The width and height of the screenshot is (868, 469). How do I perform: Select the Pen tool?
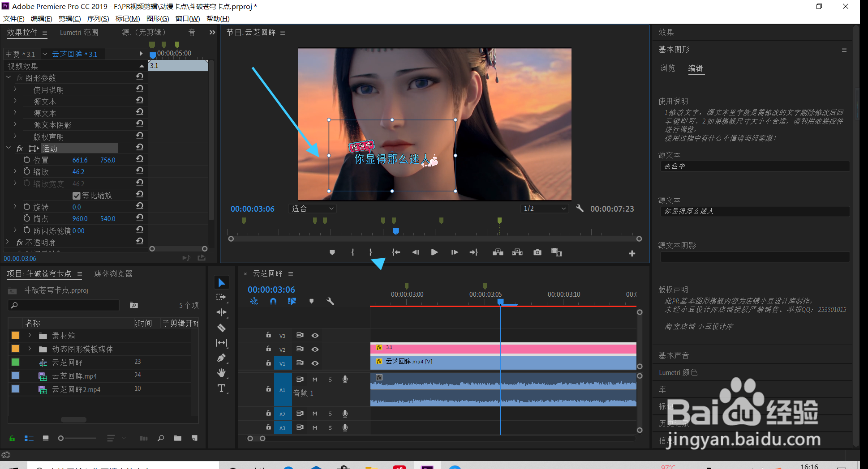coord(221,358)
